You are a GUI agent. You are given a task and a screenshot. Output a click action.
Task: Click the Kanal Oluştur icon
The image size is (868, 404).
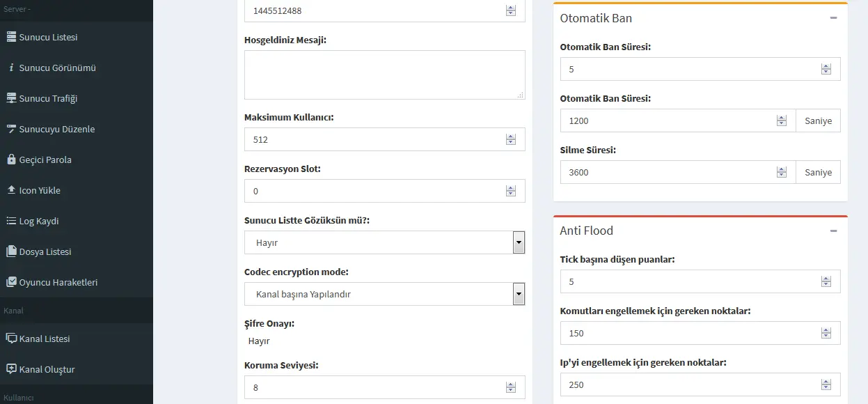pos(11,369)
